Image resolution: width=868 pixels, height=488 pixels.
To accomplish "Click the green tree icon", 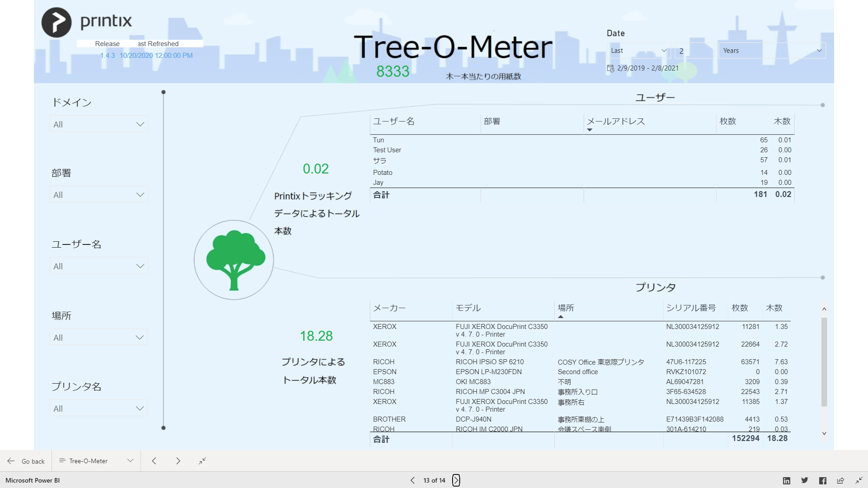I will (x=235, y=260).
